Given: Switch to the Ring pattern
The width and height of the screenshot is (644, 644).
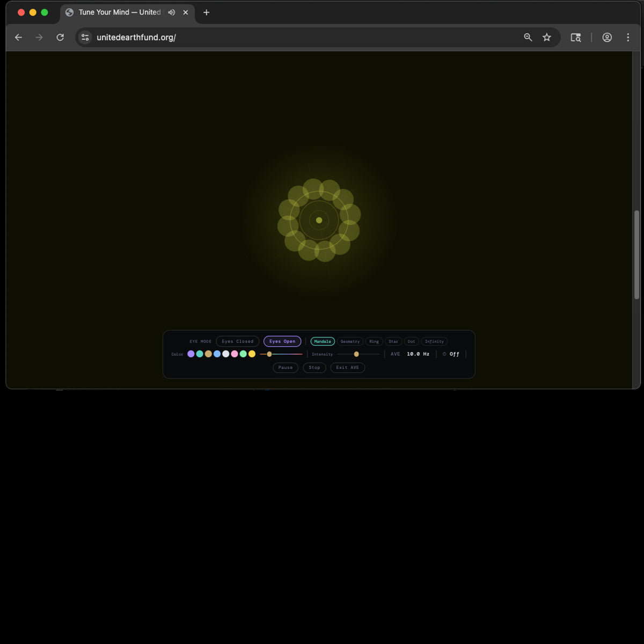Looking at the screenshot, I should (374, 341).
